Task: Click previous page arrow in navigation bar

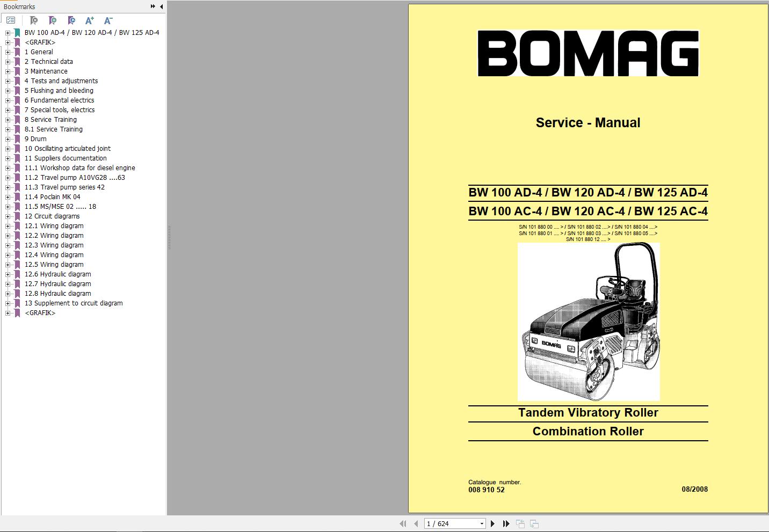Action: [416, 523]
